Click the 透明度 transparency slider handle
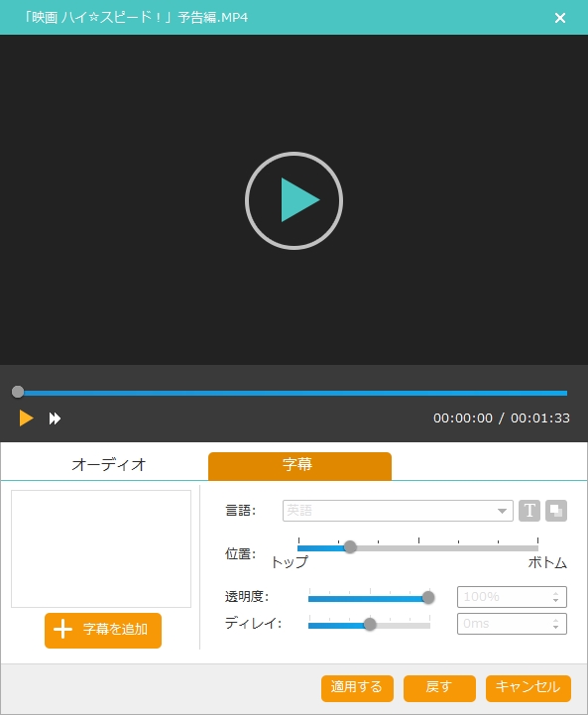Image resolution: width=588 pixels, height=715 pixels. tap(428, 597)
